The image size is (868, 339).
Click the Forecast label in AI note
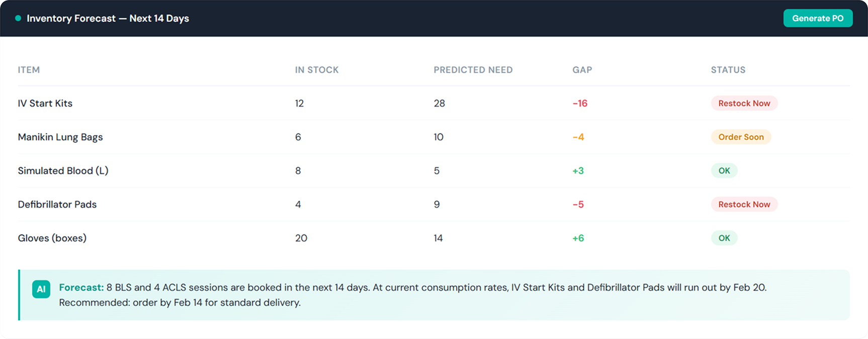tap(81, 287)
